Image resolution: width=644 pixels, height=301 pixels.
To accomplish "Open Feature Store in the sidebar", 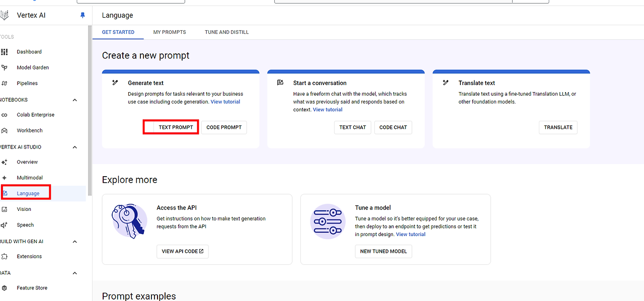I will (x=32, y=288).
